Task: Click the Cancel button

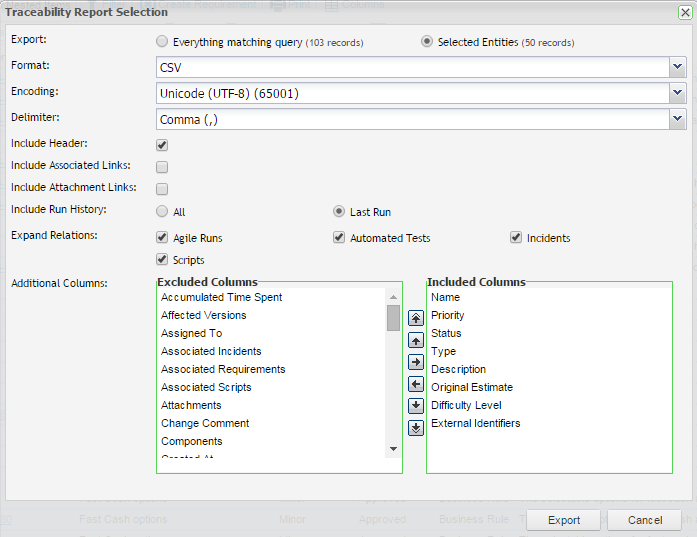Action: 644,520
